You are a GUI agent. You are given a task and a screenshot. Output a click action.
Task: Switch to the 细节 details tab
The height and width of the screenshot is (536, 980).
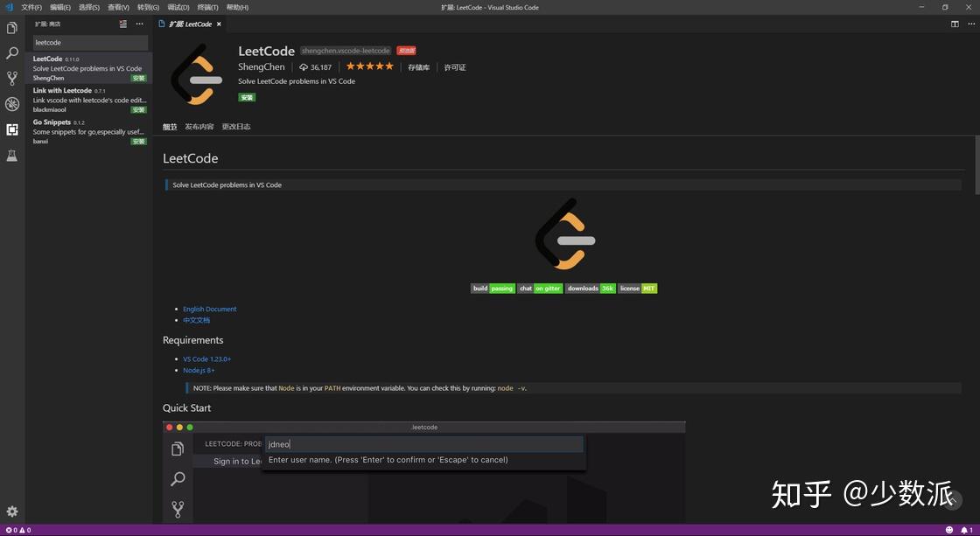coord(170,126)
